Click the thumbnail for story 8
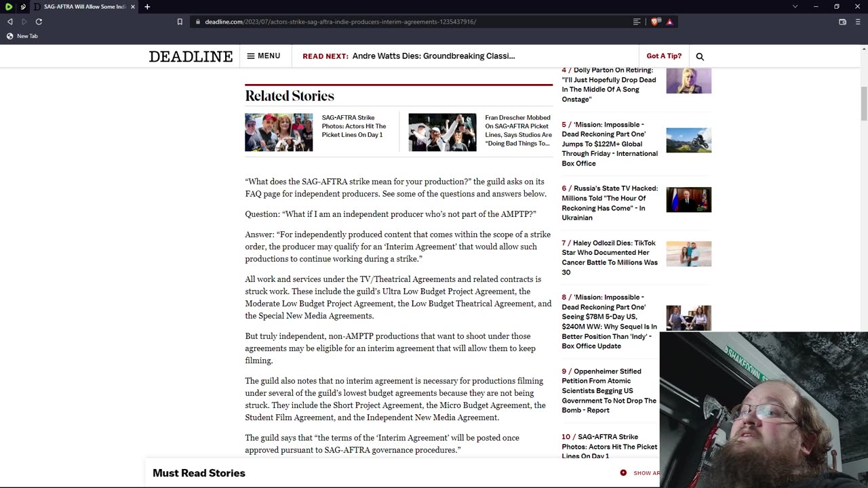The height and width of the screenshot is (488, 868). (x=688, y=318)
